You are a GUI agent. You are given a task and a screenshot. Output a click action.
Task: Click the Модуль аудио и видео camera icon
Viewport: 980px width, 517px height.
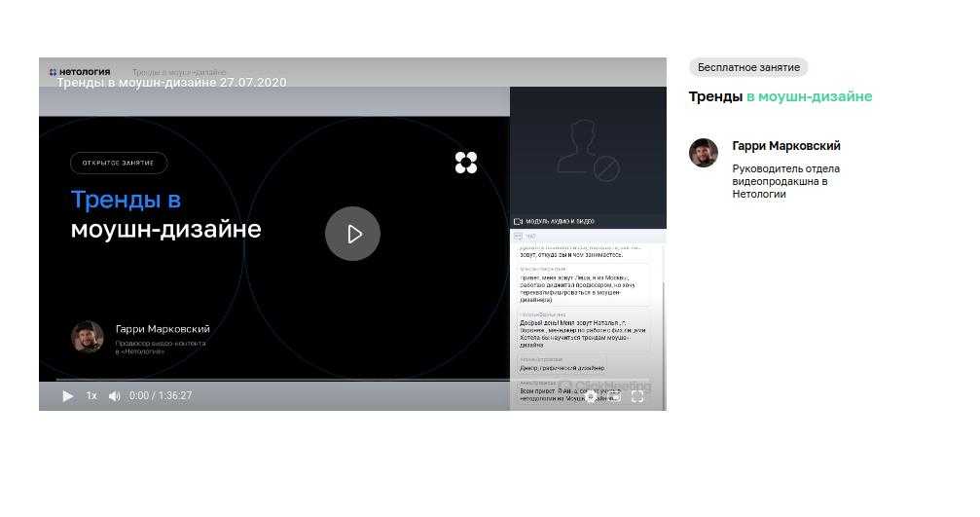[x=519, y=222]
